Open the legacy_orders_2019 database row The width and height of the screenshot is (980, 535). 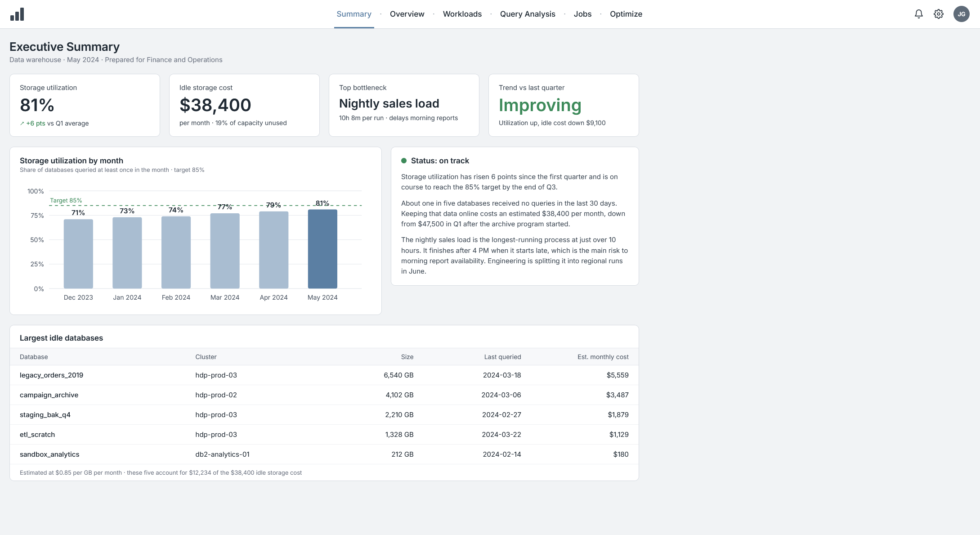(324, 375)
